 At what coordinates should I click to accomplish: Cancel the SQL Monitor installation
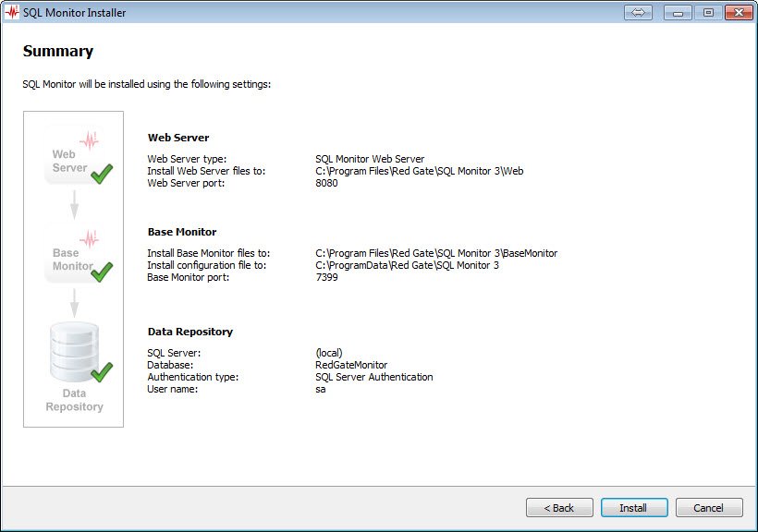coord(709,508)
